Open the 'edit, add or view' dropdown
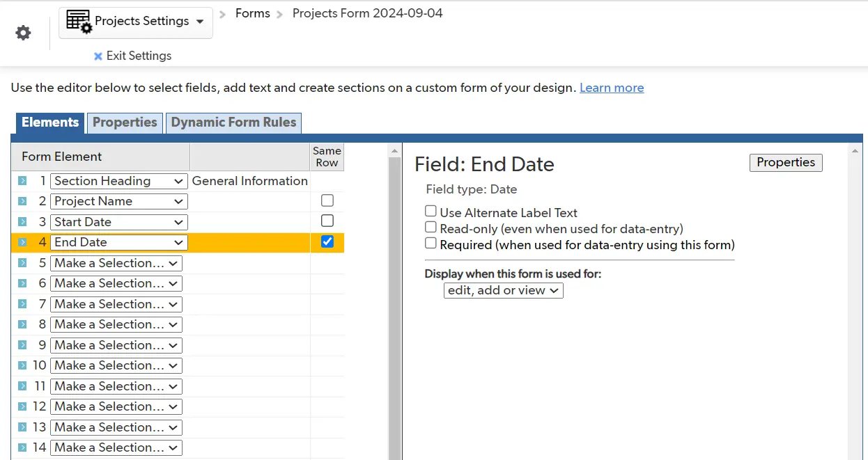The width and height of the screenshot is (868, 460). 503,290
